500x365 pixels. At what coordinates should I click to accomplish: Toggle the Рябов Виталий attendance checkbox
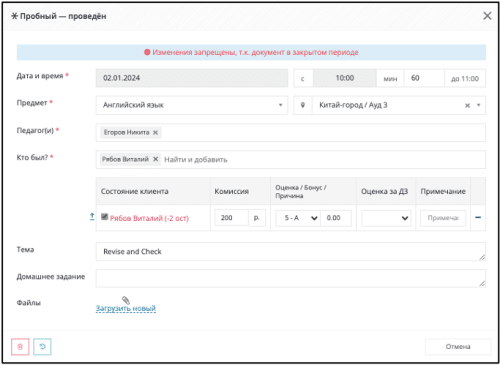(104, 217)
